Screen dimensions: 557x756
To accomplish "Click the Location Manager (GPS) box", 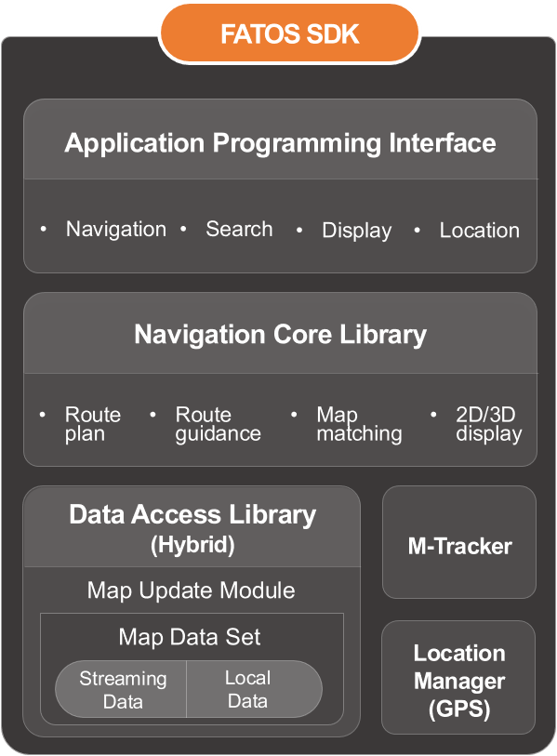I will (x=458, y=677).
